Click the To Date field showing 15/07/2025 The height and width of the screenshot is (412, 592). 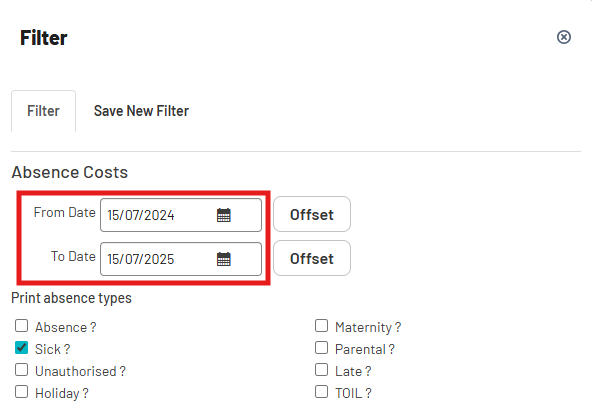click(181, 259)
